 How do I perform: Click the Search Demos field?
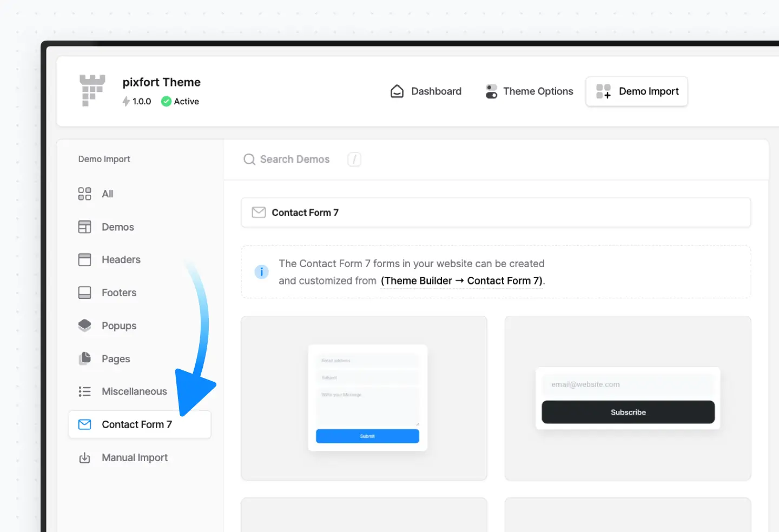pyautogui.click(x=295, y=159)
